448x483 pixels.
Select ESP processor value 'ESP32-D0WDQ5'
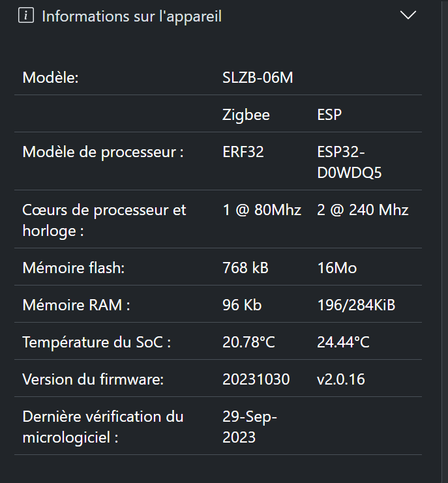pyautogui.click(x=350, y=162)
